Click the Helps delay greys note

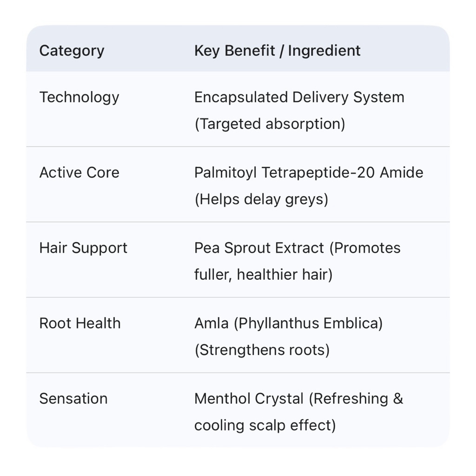(261, 199)
